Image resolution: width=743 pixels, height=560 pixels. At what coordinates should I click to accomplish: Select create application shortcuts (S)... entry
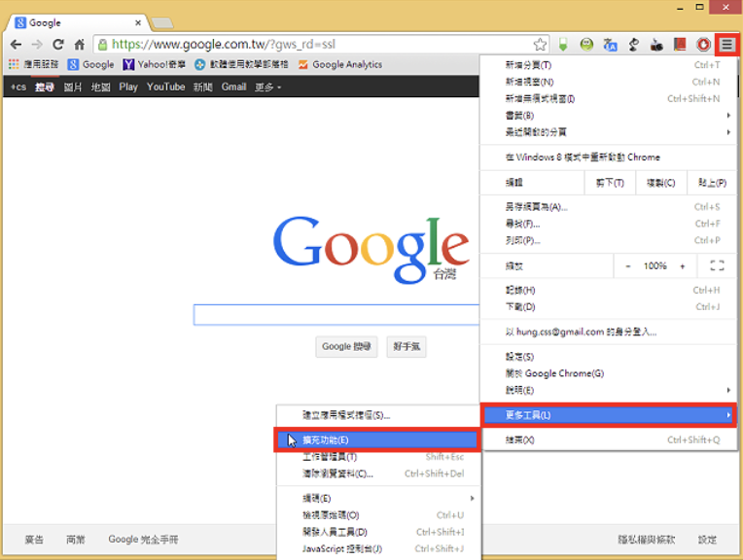point(378,415)
